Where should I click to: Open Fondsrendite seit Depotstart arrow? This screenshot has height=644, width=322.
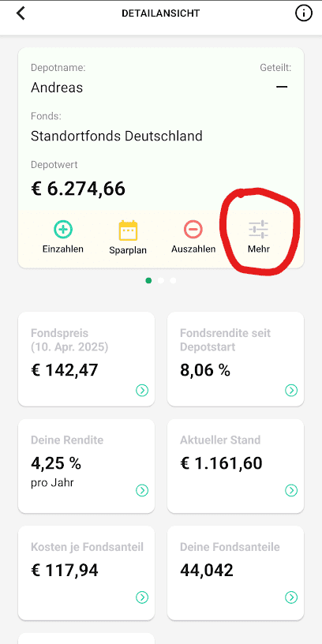pos(291,390)
